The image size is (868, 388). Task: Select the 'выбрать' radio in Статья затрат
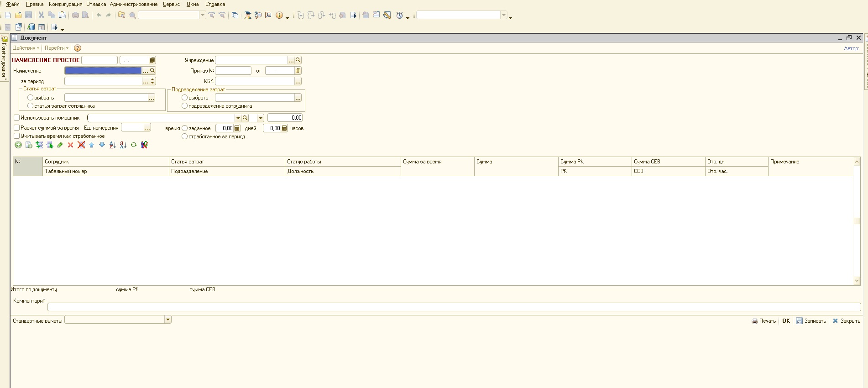31,98
